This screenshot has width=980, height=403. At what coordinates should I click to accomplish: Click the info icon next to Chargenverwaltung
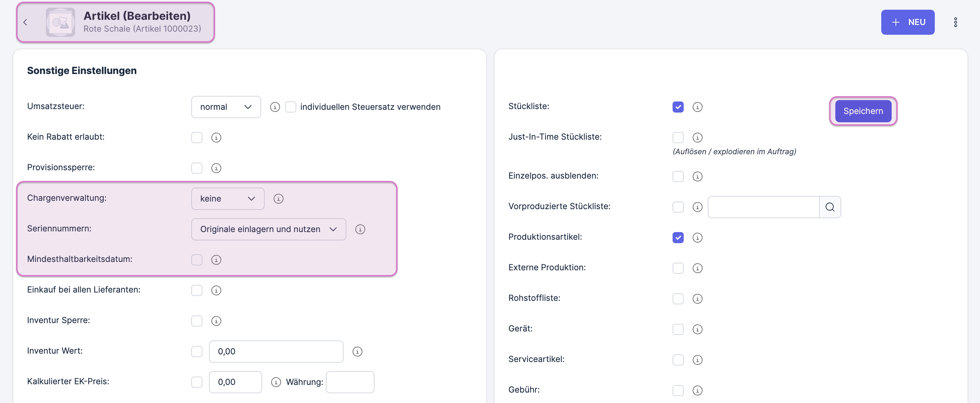(278, 199)
